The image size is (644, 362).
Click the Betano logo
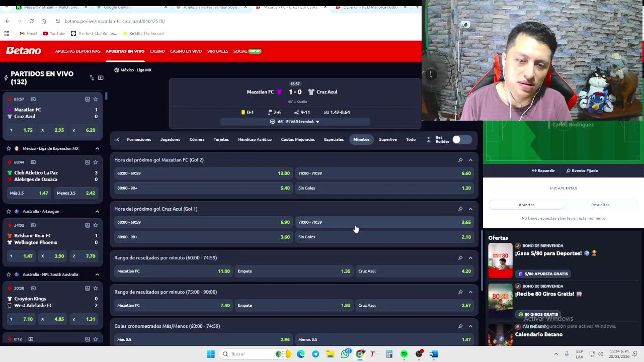(24, 51)
